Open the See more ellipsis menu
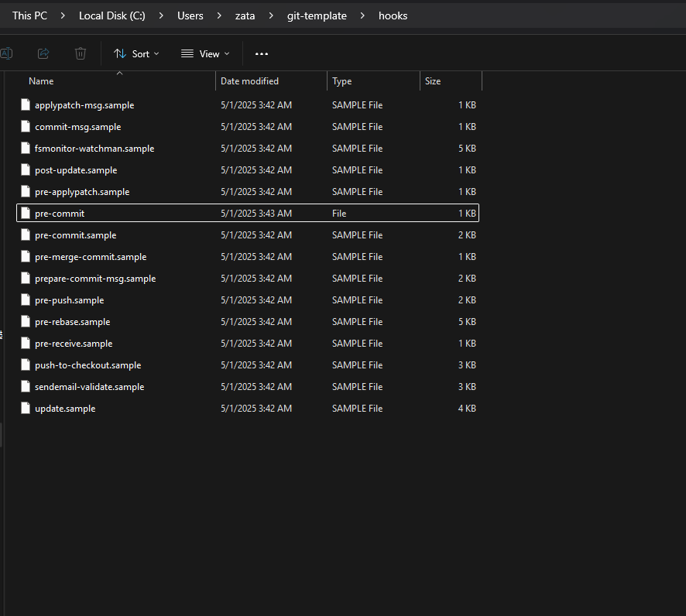686x616 pixels. point(261,53)
